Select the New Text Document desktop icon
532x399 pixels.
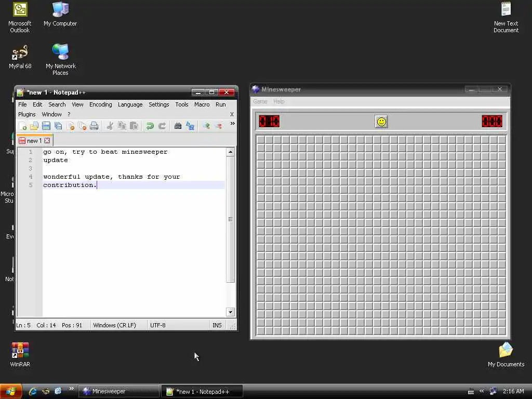click(x=506, y=18)
